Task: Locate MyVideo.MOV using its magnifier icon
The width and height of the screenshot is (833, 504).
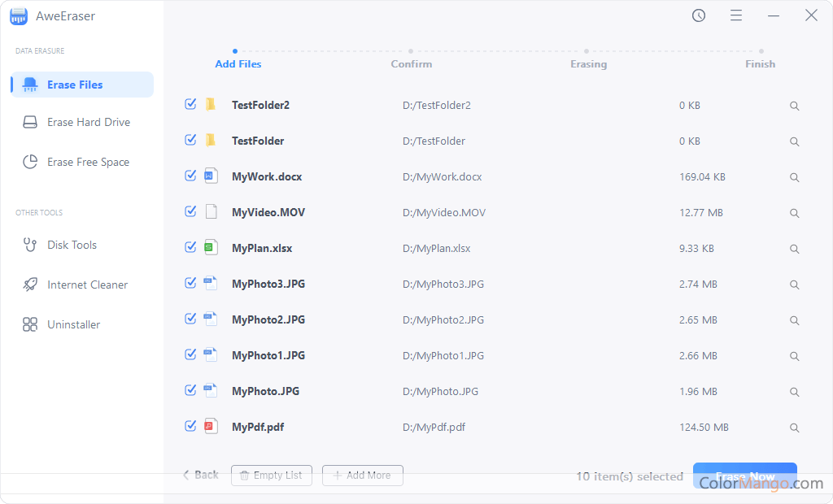Action: (794, 213)
